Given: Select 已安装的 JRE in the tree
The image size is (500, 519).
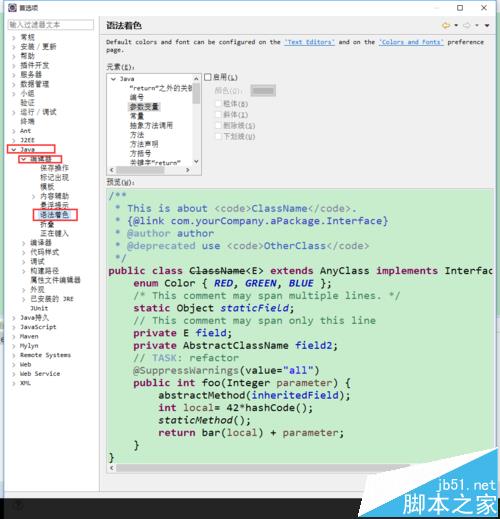Looking at the screenshot, I should 52,299.
